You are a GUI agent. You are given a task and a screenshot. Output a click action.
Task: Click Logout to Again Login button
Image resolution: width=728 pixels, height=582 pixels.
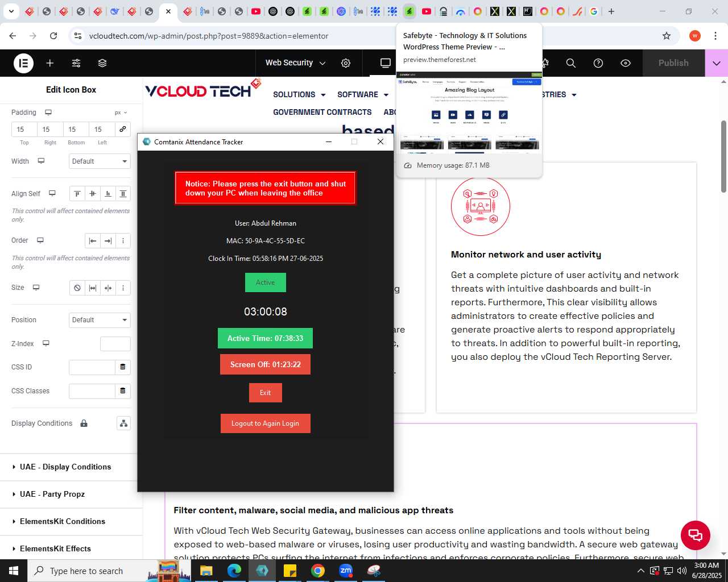(266, 423)
